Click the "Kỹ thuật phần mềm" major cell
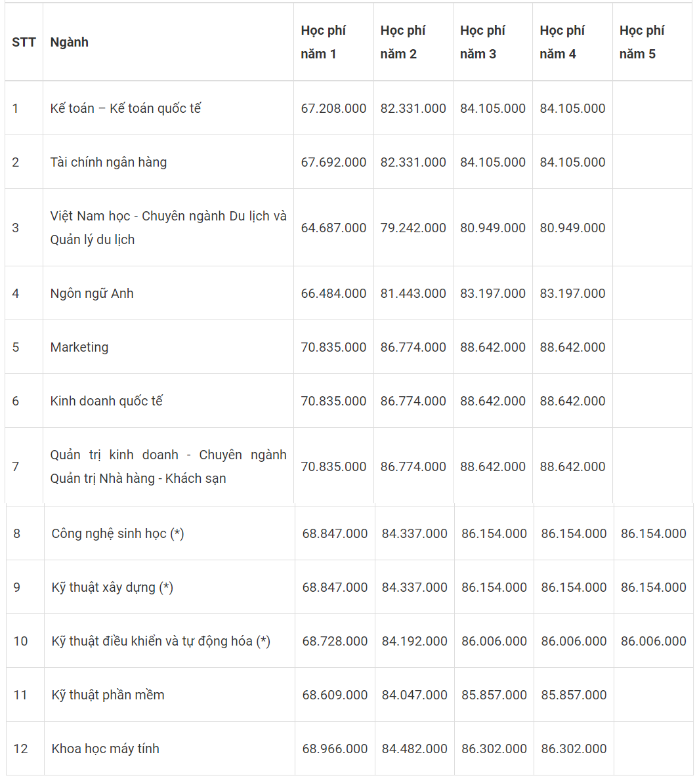 pos(108,695)
